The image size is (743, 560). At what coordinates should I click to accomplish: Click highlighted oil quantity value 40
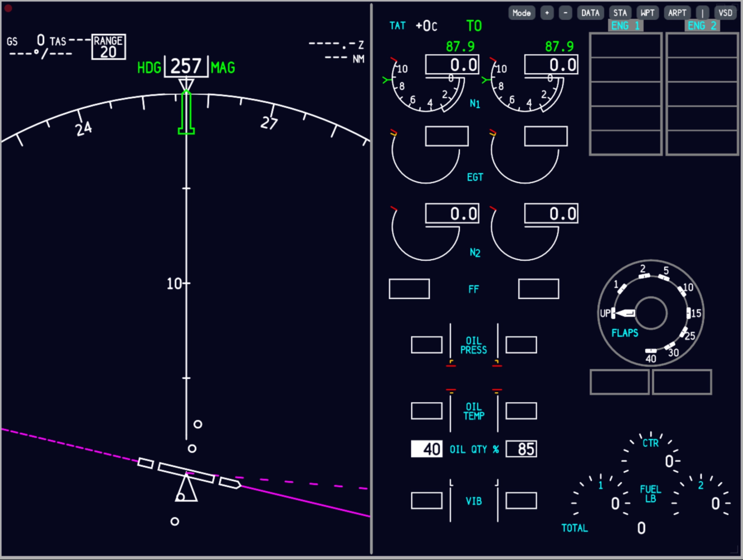(427, 449)
